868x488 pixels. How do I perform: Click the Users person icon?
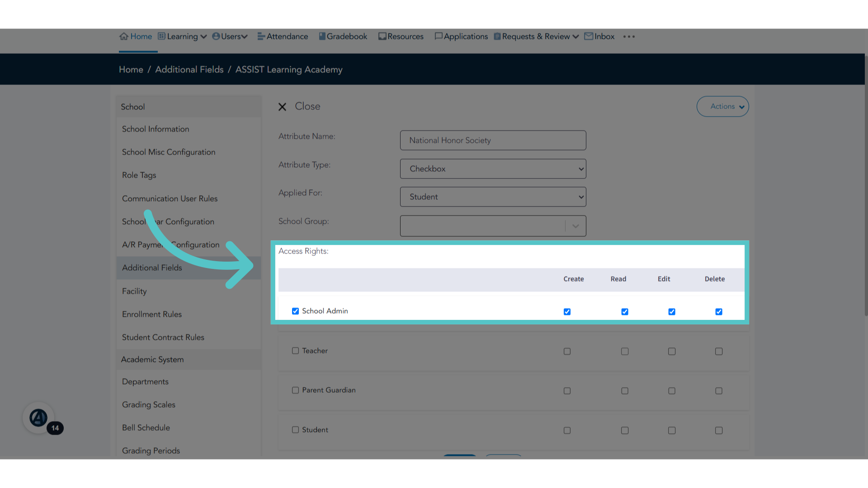(x=216, y=36)
